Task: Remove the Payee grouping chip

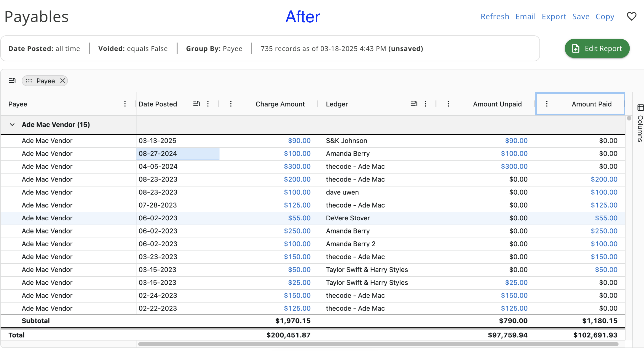Action: pos(62,81)
